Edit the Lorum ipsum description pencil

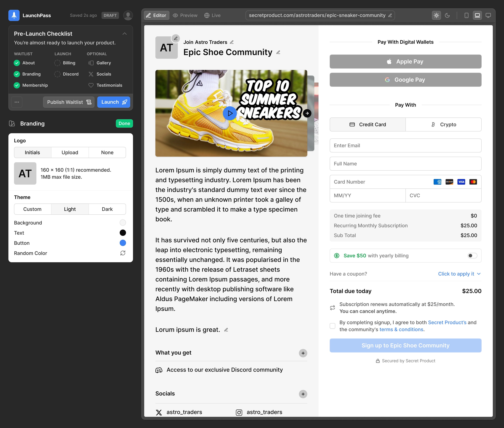coord(226,330)
